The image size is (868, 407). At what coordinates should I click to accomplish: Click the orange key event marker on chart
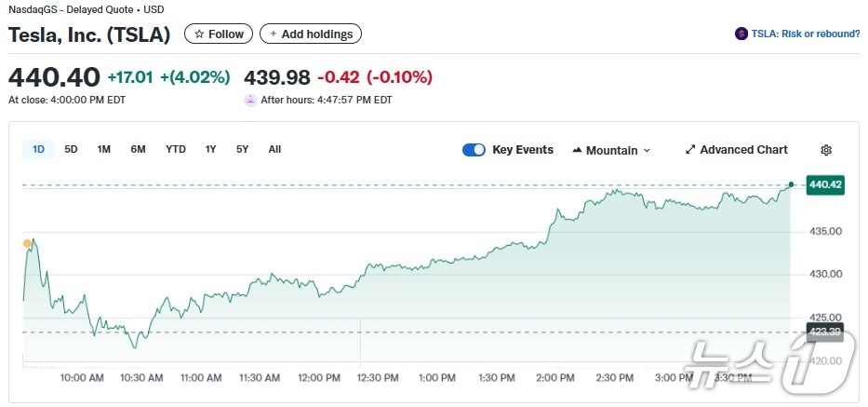point(27,244)
